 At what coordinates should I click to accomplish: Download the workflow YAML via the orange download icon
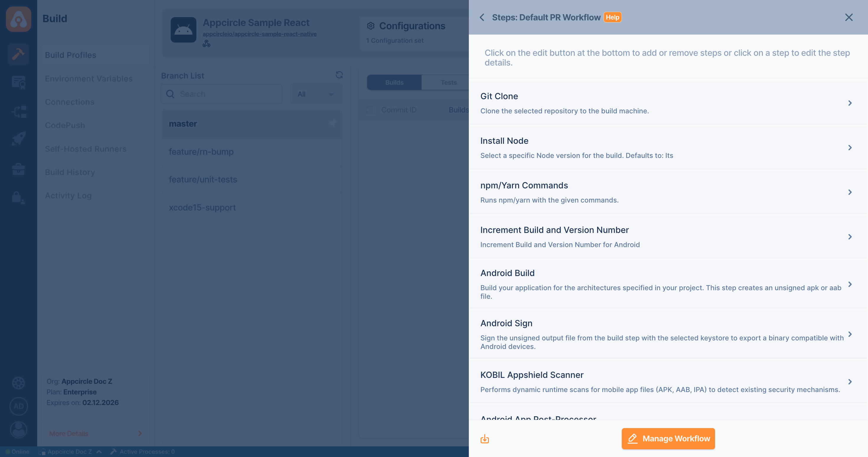click(x=484, y=439)
